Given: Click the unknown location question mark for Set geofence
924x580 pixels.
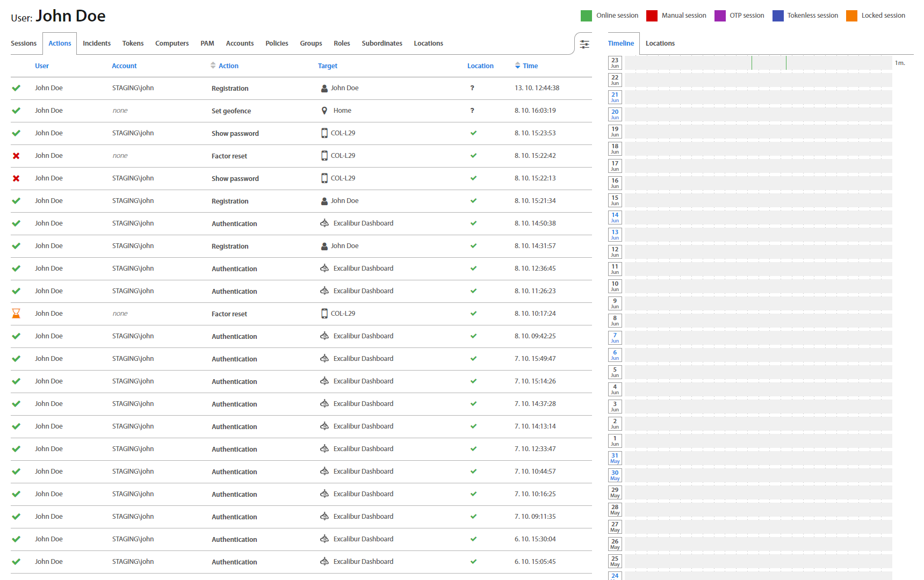Looking at the screenshot, I should tap(472, 111).
